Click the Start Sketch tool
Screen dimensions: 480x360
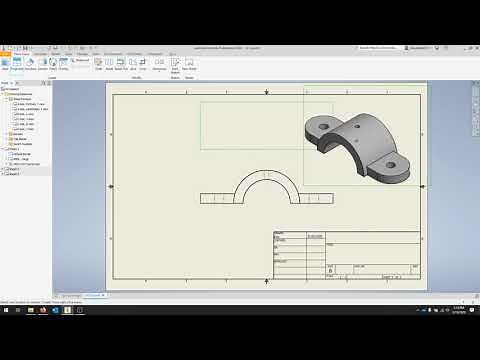coord(175,65)
